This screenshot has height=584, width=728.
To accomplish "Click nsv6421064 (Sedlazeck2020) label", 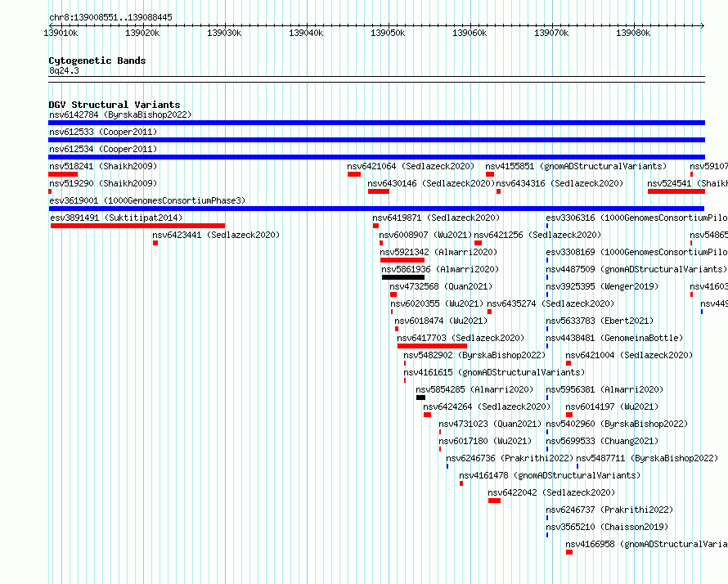I will point(411,166).
